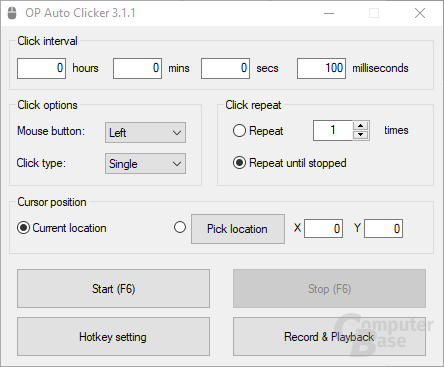Click the 'milliseconds' label
The image size is (444, 367).
[x=380, y=68]
